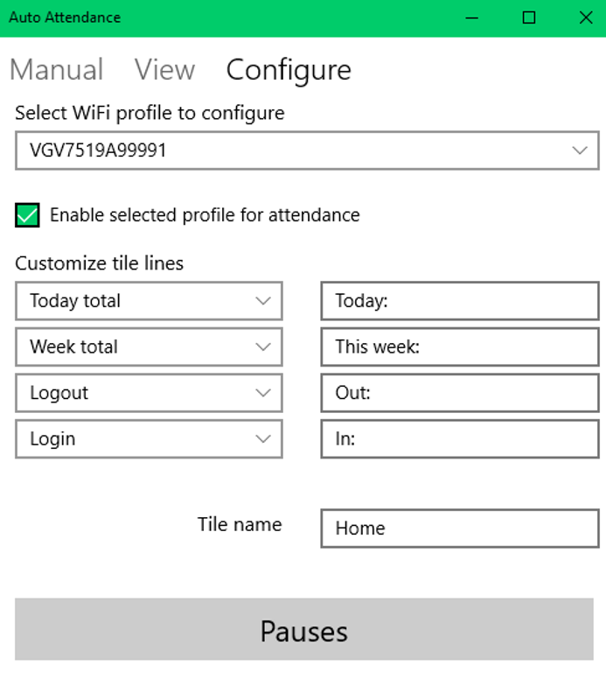Screen dimensions: 606x700
Task: Select the Configure tab
Action: click(x=289, y=70)
